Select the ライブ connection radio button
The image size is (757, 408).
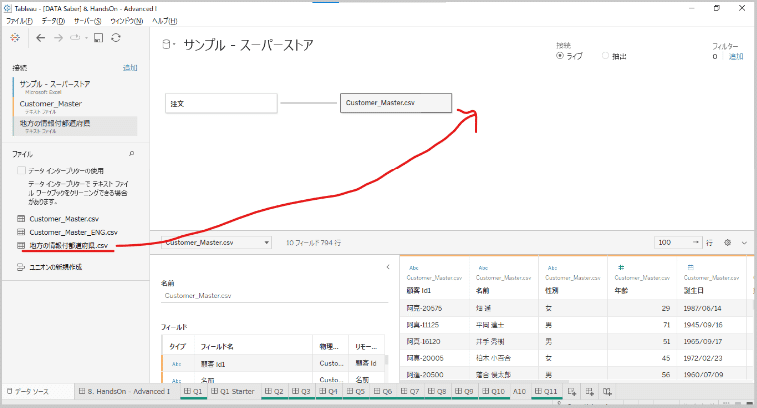click(560, 56)
